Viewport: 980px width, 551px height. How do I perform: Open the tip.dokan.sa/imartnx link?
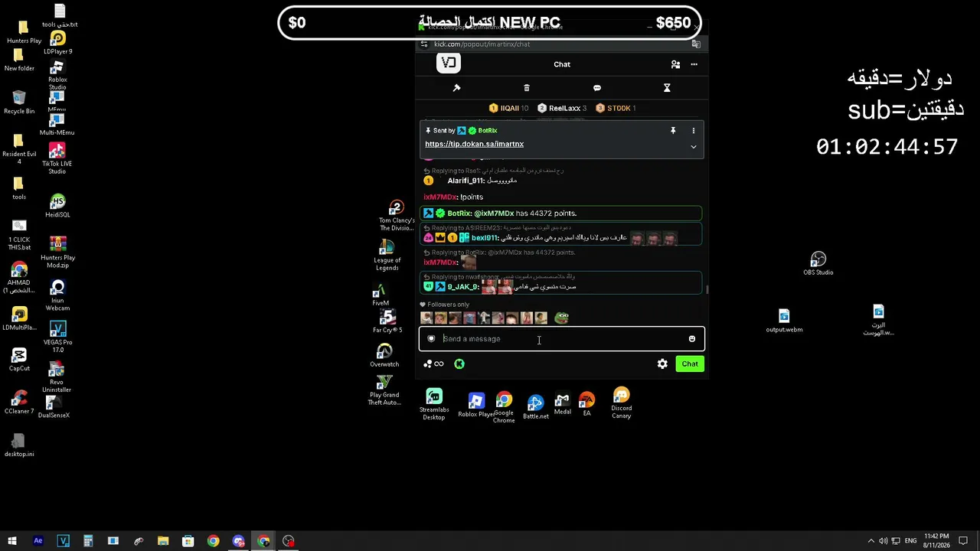coord(475,144)
